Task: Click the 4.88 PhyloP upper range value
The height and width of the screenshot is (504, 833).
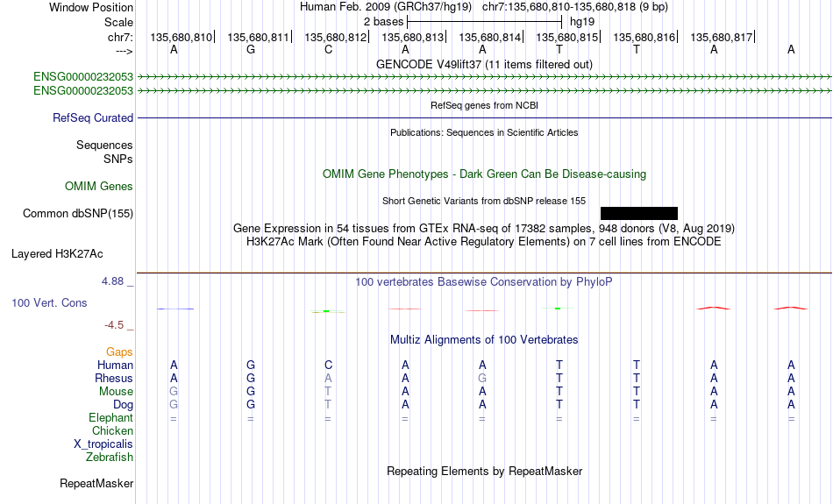Action: click(112, 281)
